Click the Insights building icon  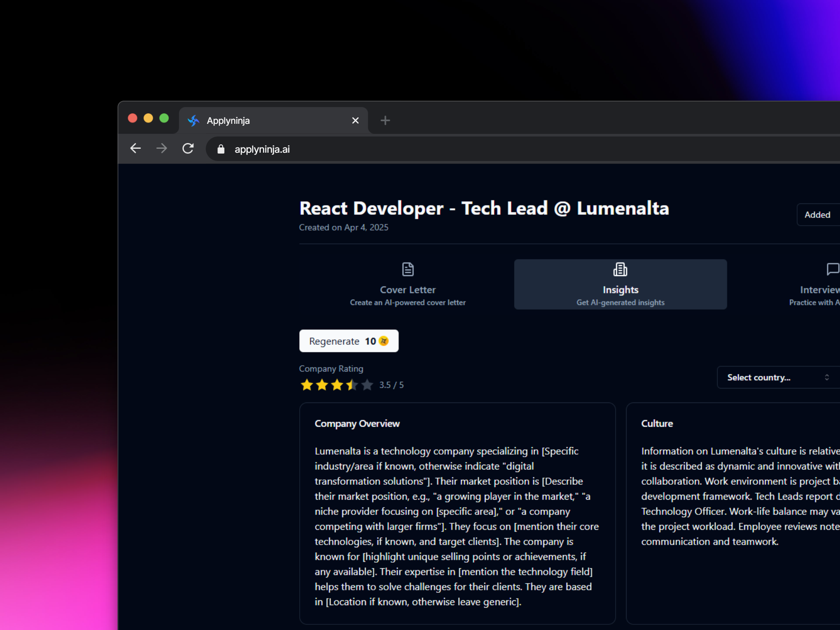tap(620, 269)
